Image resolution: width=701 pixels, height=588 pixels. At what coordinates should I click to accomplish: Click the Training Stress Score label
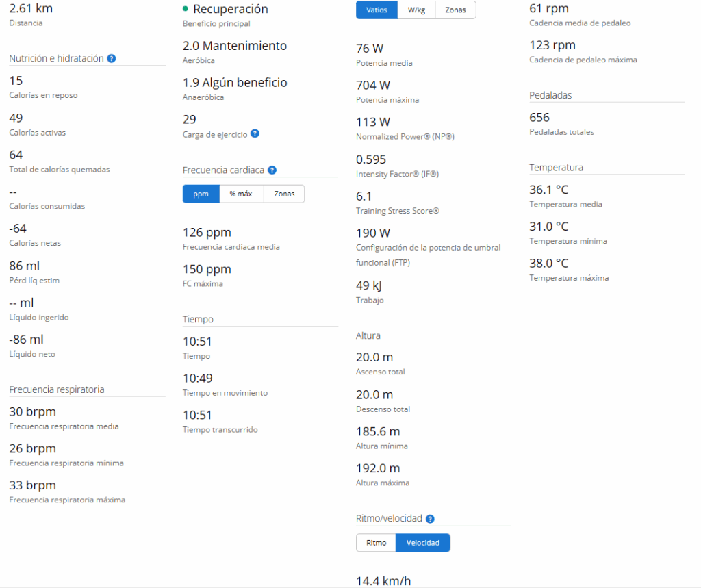pyautogui.click(x=397, y=211)
